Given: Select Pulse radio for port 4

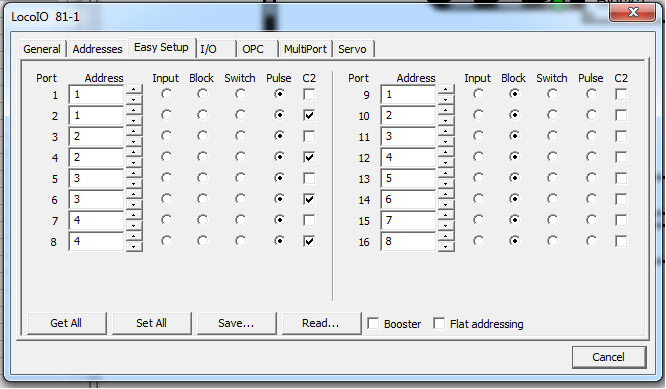Looking at the screenshot, I should tap(279, 157).
